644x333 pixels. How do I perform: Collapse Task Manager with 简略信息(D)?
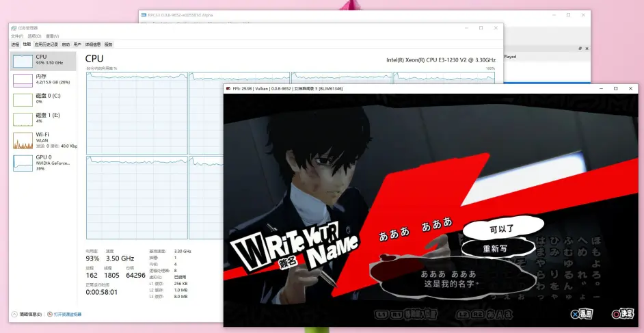[x=27, y=314]
